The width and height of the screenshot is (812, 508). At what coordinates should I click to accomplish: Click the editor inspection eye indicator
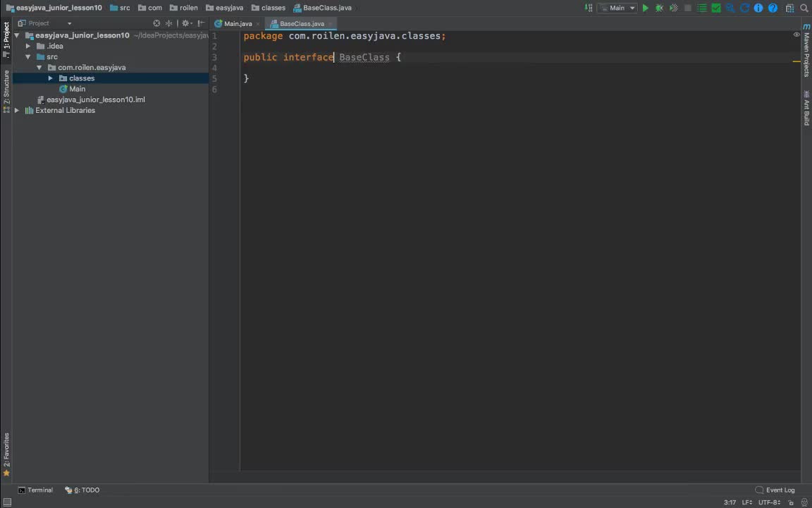pyautogui.click(x=796, y=35)
